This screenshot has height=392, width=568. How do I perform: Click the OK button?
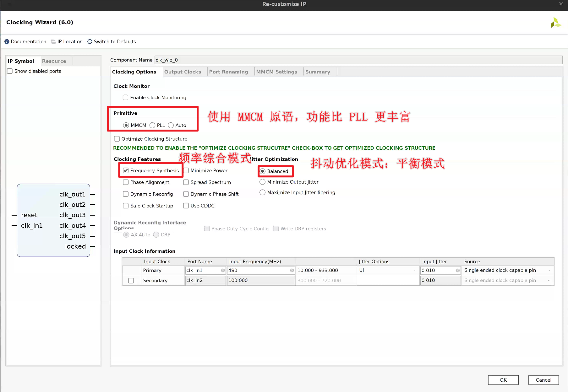pos(503,380)
